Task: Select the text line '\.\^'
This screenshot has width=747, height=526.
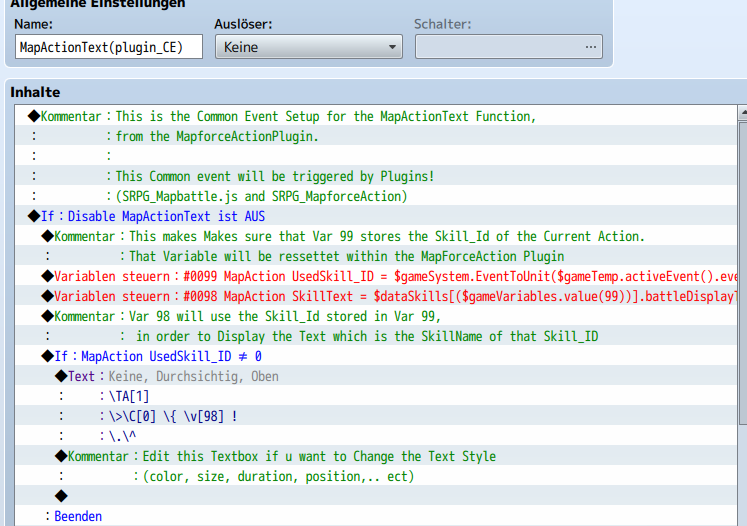Action: (376, 436)
